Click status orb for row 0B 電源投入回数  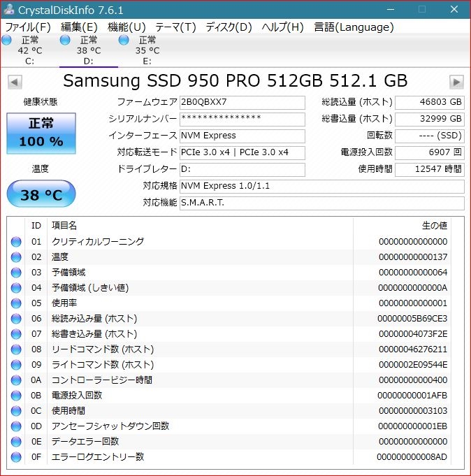pos(16,396)
